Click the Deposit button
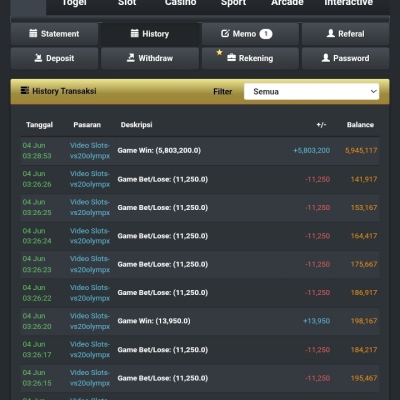This screenshot has height=400, width=400. pos(54,58)
